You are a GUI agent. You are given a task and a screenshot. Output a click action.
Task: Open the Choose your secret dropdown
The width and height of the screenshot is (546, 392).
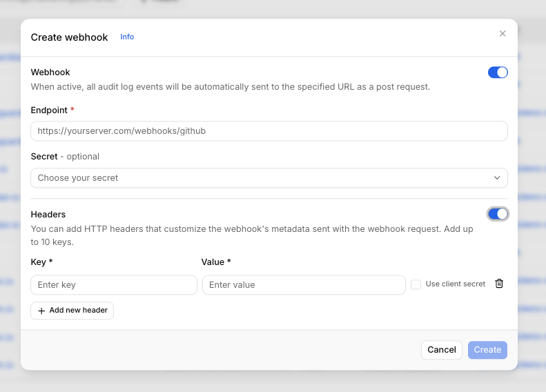269,178
